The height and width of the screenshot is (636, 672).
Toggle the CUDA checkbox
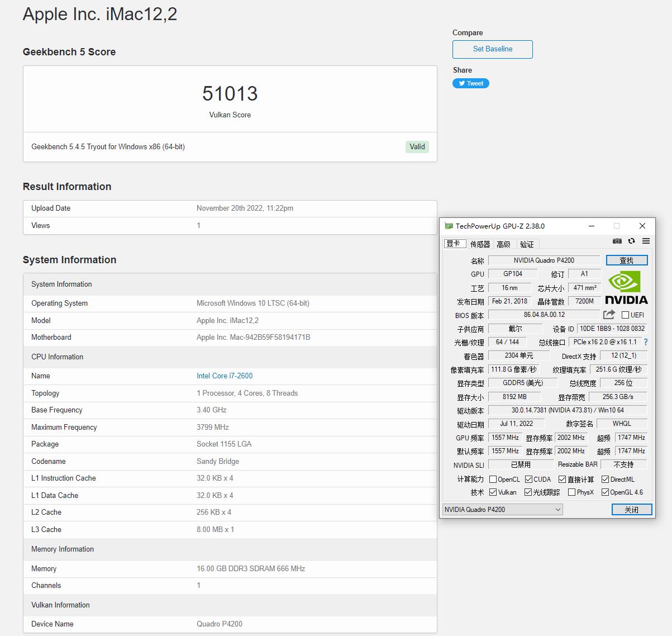pos(528,480)
